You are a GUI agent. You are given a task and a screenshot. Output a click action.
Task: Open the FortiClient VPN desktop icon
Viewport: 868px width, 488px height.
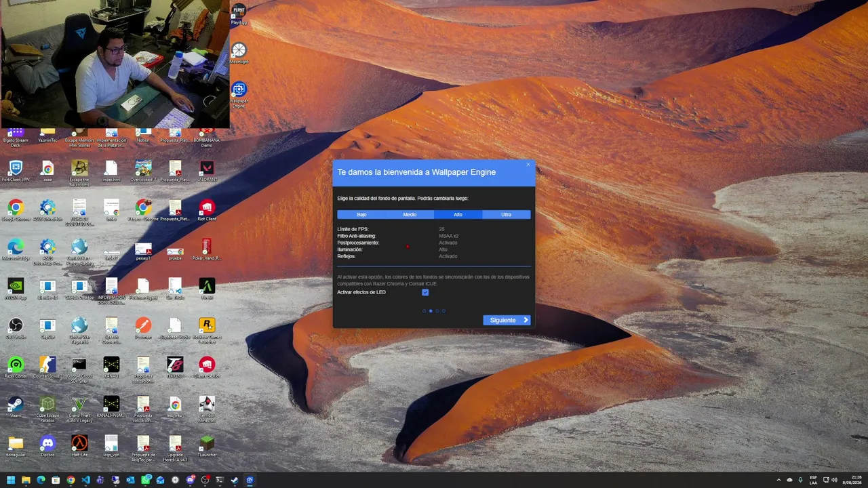pos(16,171)
